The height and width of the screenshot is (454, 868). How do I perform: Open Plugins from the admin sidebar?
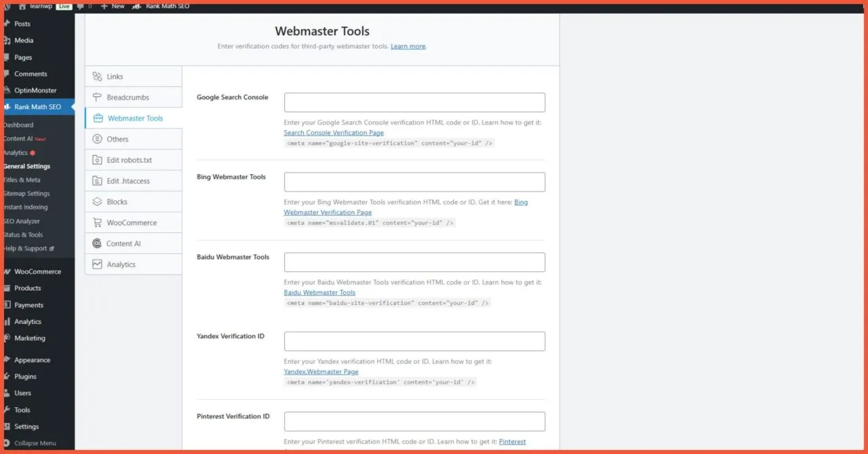coord(26,376)
